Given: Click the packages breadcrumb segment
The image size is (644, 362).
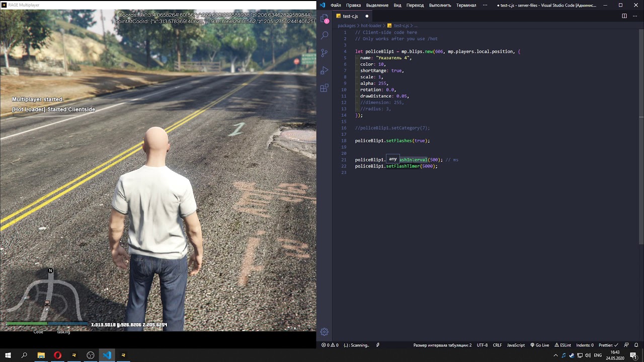Looking at the screenshot, I should point(347,25).
